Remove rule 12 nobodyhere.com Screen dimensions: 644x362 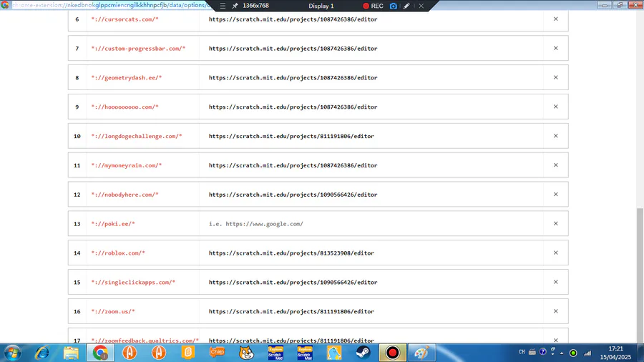pos(555,194)
